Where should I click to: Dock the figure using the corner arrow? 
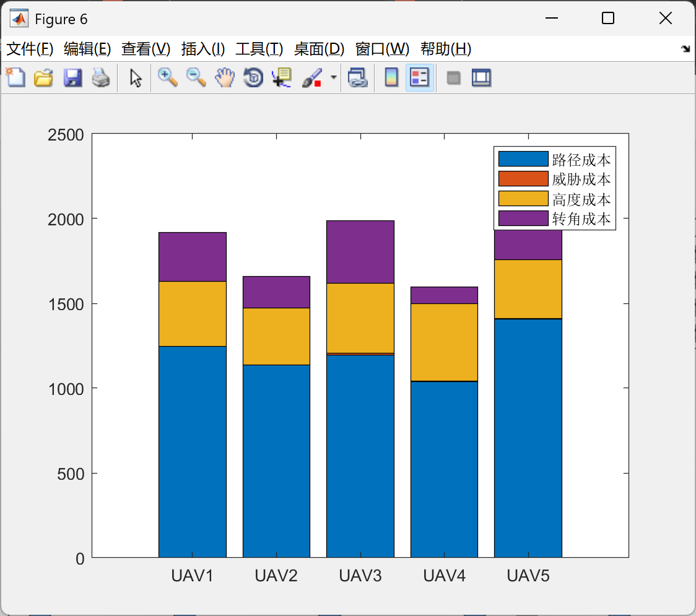[x=685, y=49]
